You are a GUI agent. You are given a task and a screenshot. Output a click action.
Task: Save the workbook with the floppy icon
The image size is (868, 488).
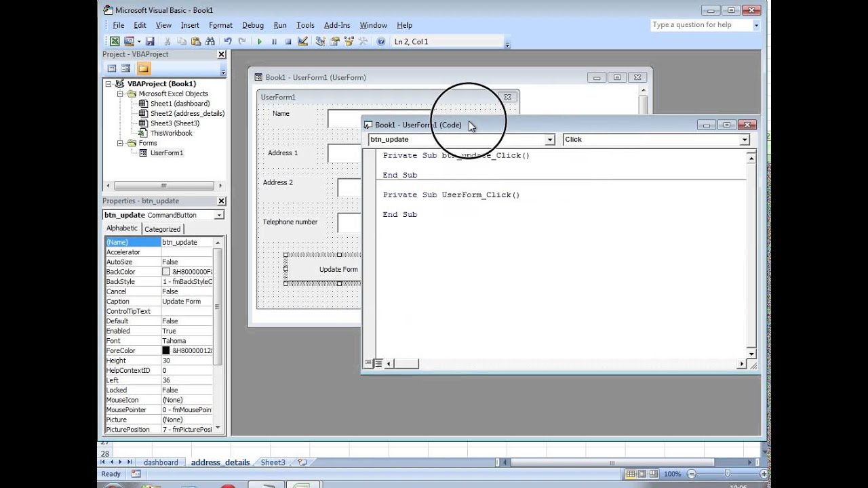150,41
